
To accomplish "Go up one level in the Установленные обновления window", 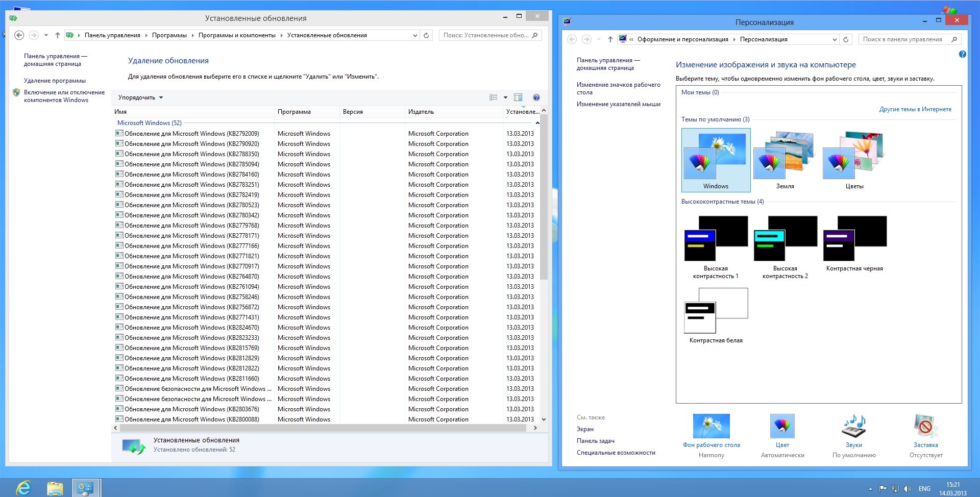I will click(57, 35).
